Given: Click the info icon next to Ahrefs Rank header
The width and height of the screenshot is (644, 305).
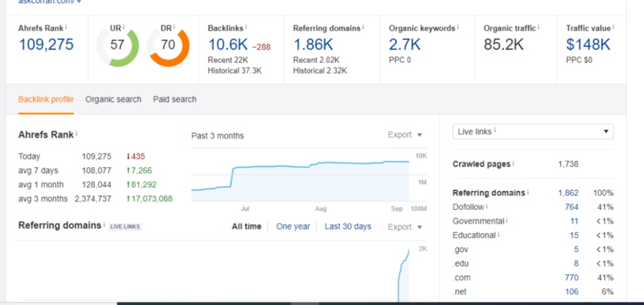Looking at the screenshot, I should pyautogui.click(x=66, y=27).
